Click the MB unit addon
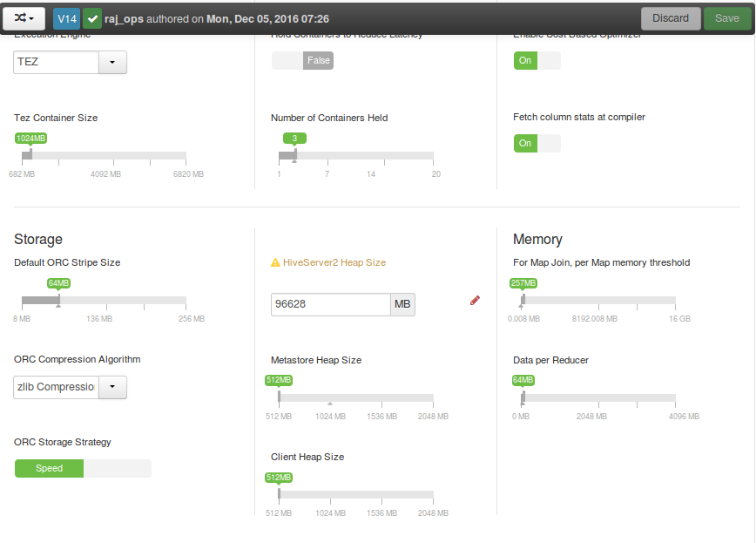This screenshot has height=543, width=756. point(402,304)
